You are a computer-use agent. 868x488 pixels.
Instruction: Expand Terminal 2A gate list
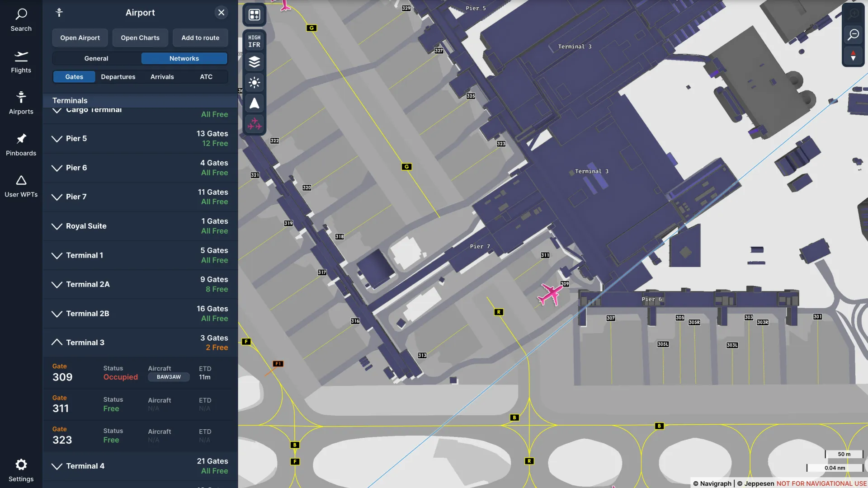click(x=140, y=285)
